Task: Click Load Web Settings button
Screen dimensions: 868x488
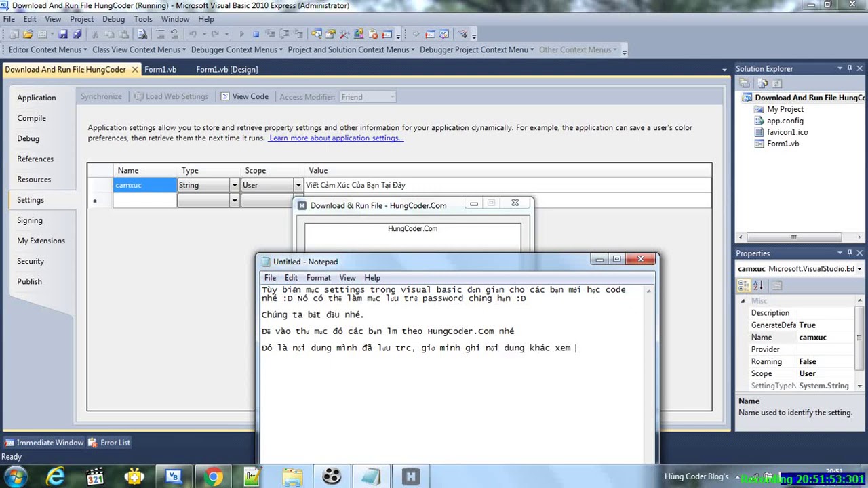Action: pyautogui.click(x=171, y=96)
